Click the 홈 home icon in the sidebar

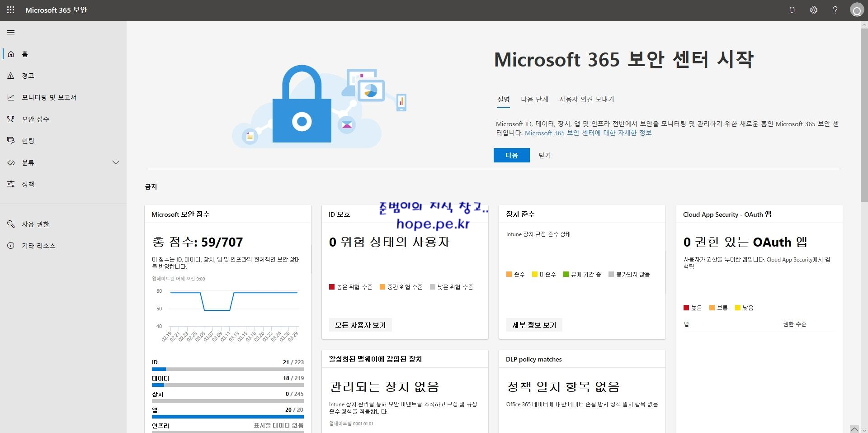tap(11, 54)
